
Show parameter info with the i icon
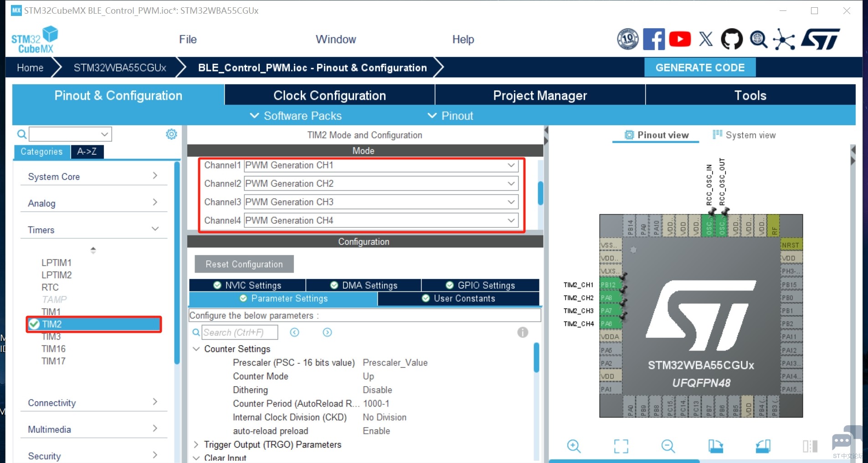coord(523,332)
